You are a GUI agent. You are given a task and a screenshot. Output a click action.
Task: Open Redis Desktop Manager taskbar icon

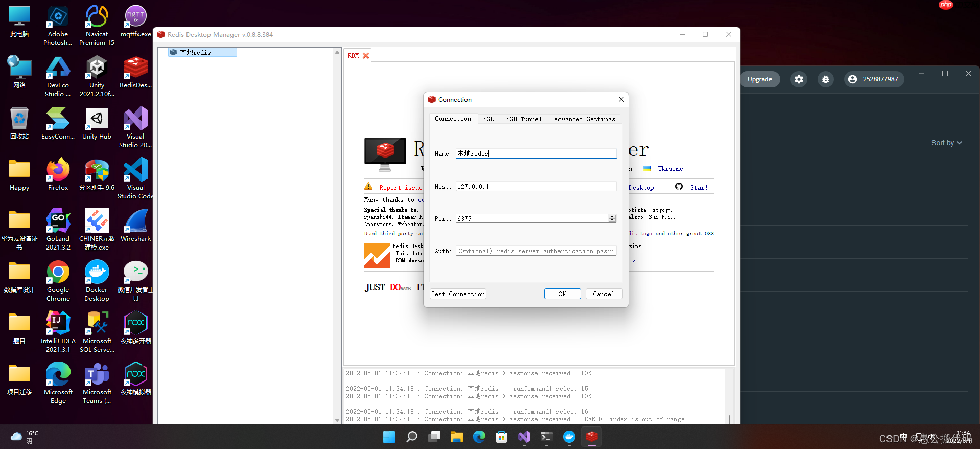point(591,437)
